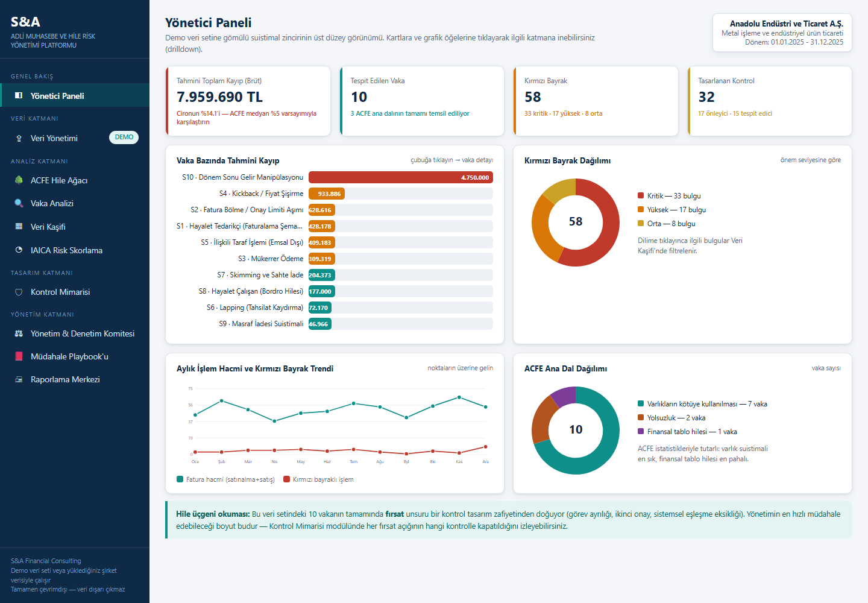Click the Veri Kaşifi table icon

(19, 227)
